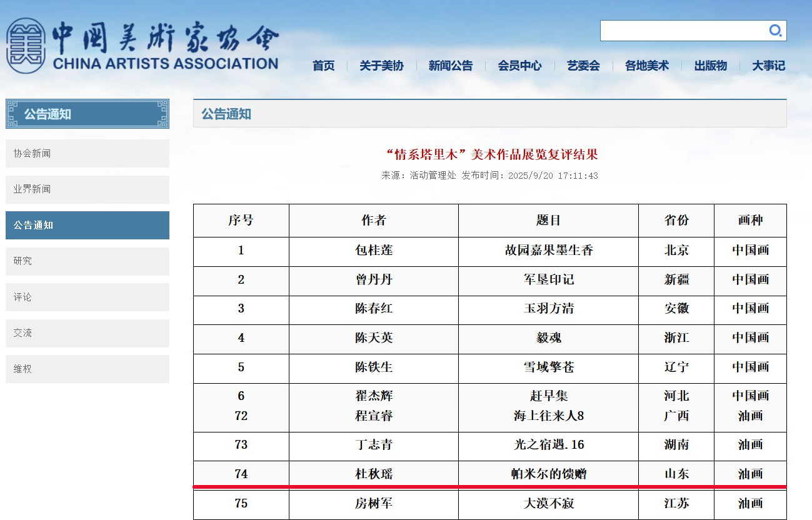Viewport: 812px width, 520px height.
Task: Select 维权 in the left sidebar
Action: 88,369
